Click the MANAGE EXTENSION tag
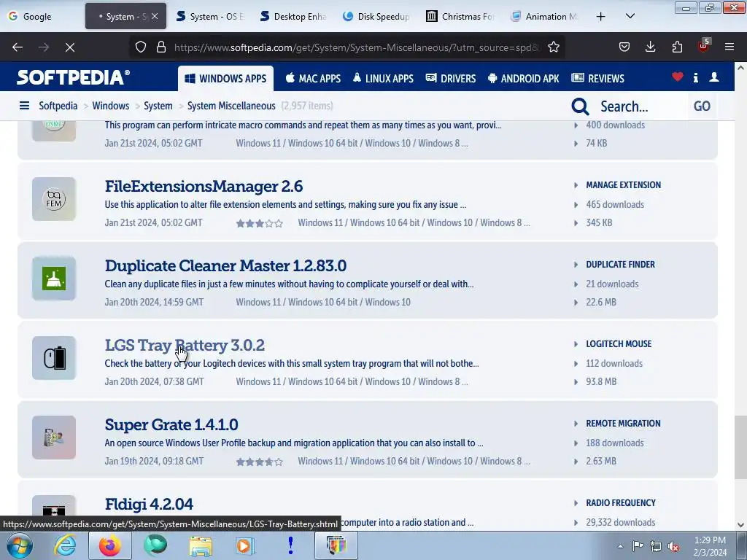The image size is (747, 560). pos(623,184)
